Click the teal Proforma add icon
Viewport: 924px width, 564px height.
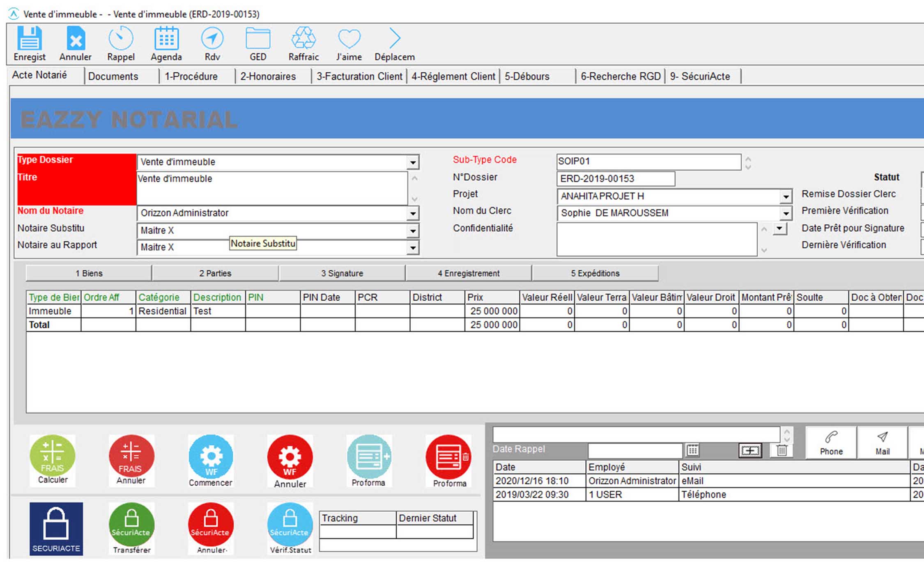(369, 460)
